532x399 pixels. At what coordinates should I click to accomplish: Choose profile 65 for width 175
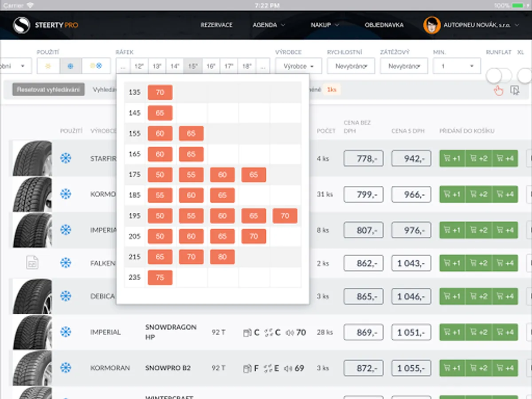tap(254, 175)
